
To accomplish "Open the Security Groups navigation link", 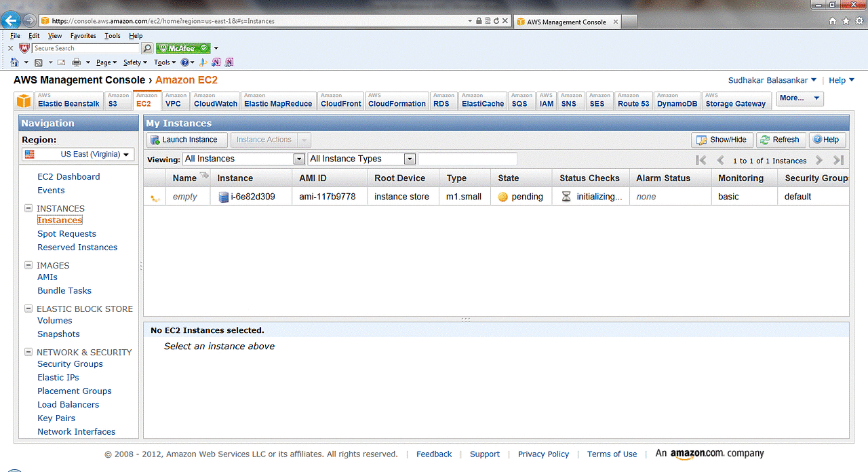I will tap(70, 363).
